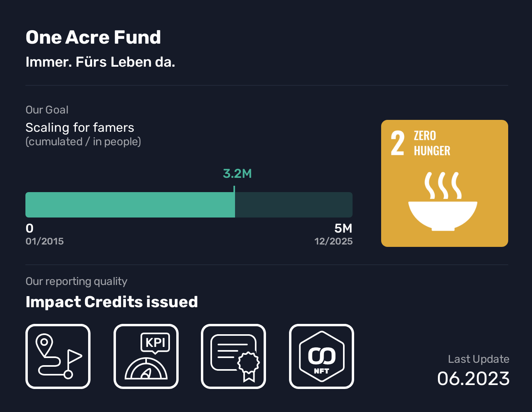Click the 01/2015 start date
Image resolution: width=532 pixels, height=412 pixels.
pyautogui.click(x=44, y=241)
